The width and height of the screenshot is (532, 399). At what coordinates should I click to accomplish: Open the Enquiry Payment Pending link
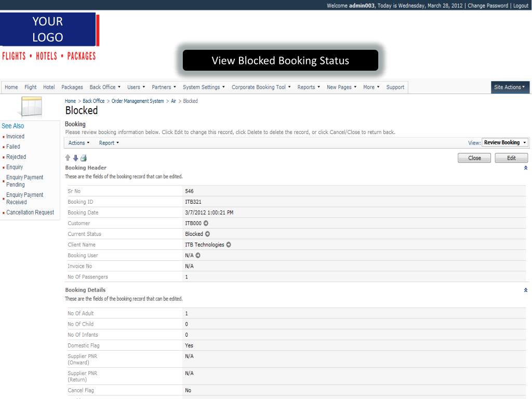click(25, 181)
